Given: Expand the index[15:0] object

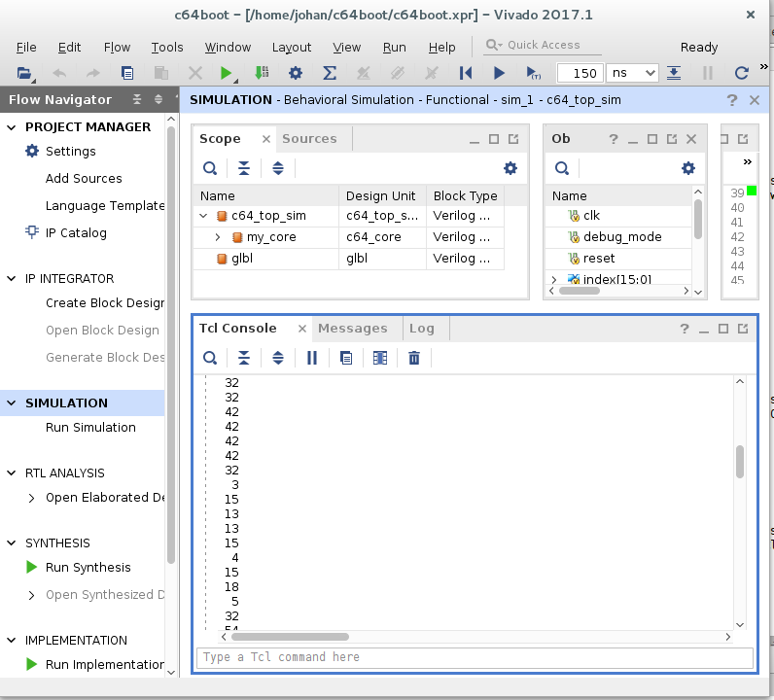Looking at the screenshot, I should 554,279.
